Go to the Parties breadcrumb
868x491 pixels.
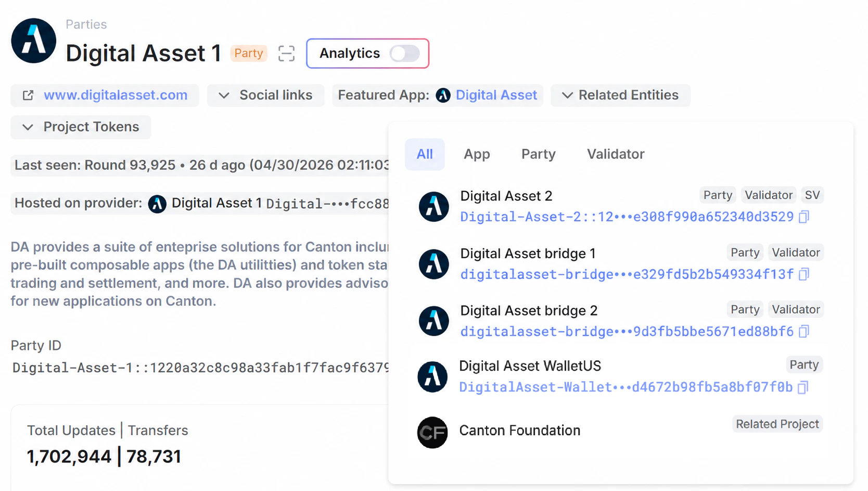[86, 24]
